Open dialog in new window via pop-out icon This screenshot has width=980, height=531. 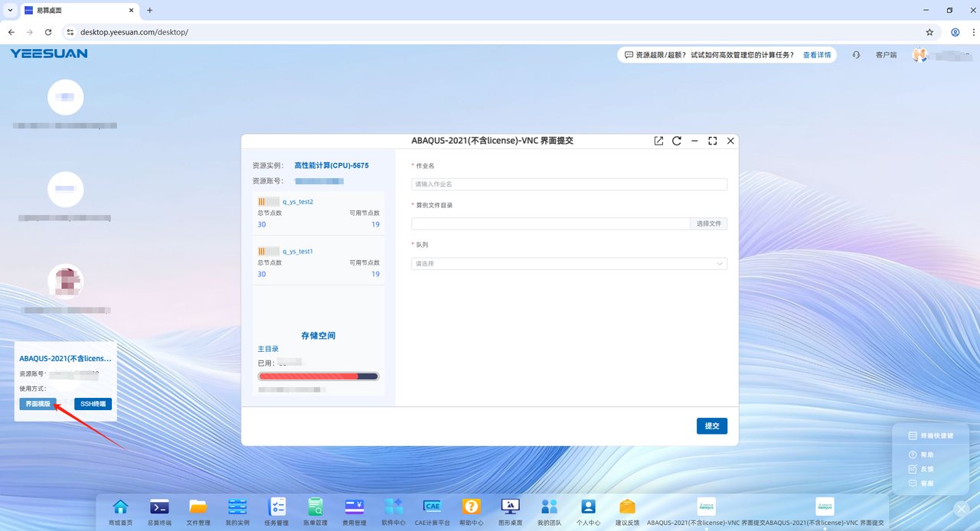[658, 141]
